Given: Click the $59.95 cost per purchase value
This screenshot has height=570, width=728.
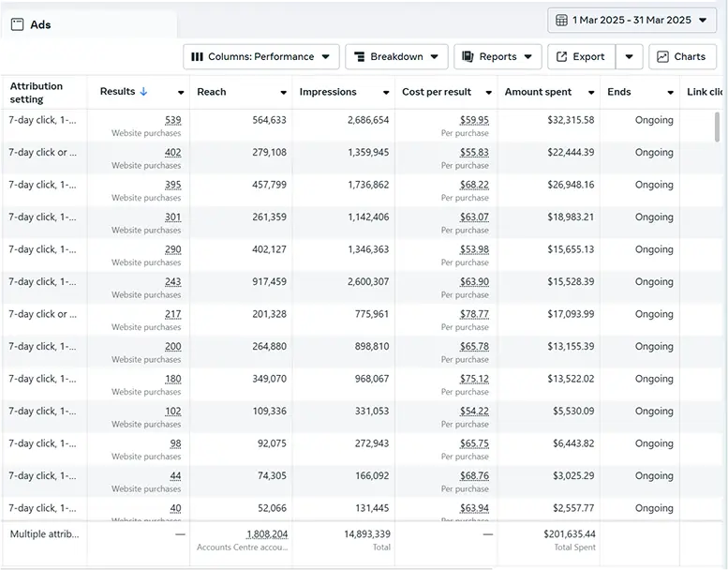Looking at the screenshot, I should click(x=474, y=120).
